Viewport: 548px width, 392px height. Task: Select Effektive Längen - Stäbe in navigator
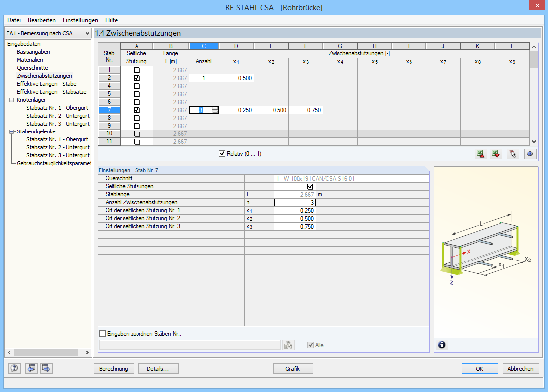[46, 84]
